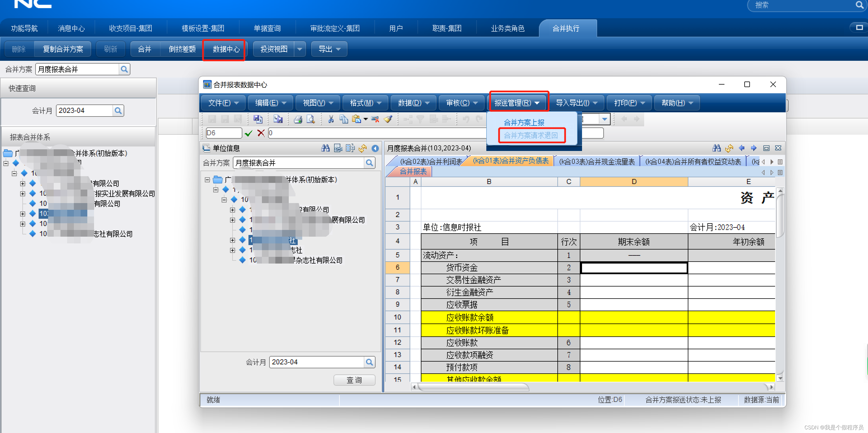868x433 pixels.
Task: Click the refresh icon in 单位信息 panel header
Action: coord(363,148)
